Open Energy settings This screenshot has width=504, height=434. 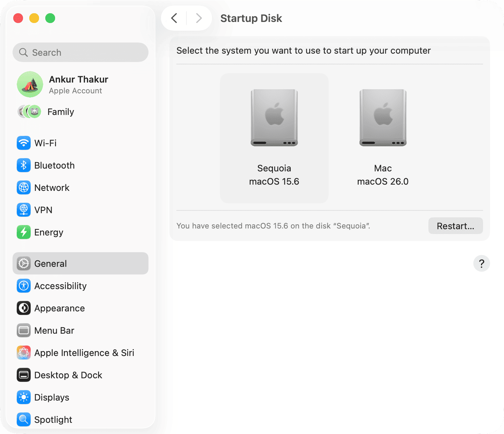point(48,232)
